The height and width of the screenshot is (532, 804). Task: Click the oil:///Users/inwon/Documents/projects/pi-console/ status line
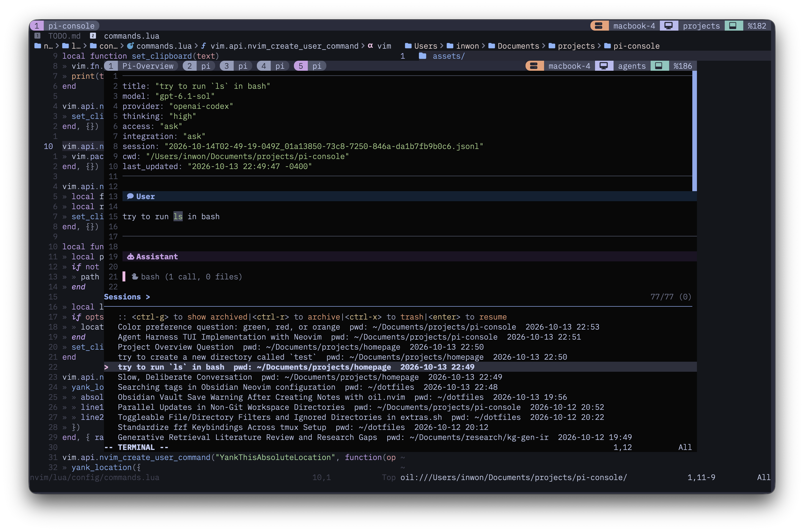click(x=513, y=477)
